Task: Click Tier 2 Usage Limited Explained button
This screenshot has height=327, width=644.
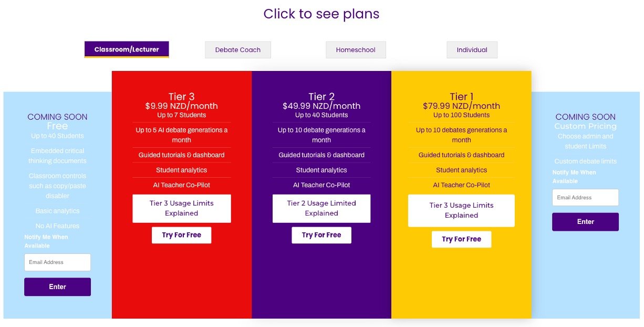Action: coord(321,208)
